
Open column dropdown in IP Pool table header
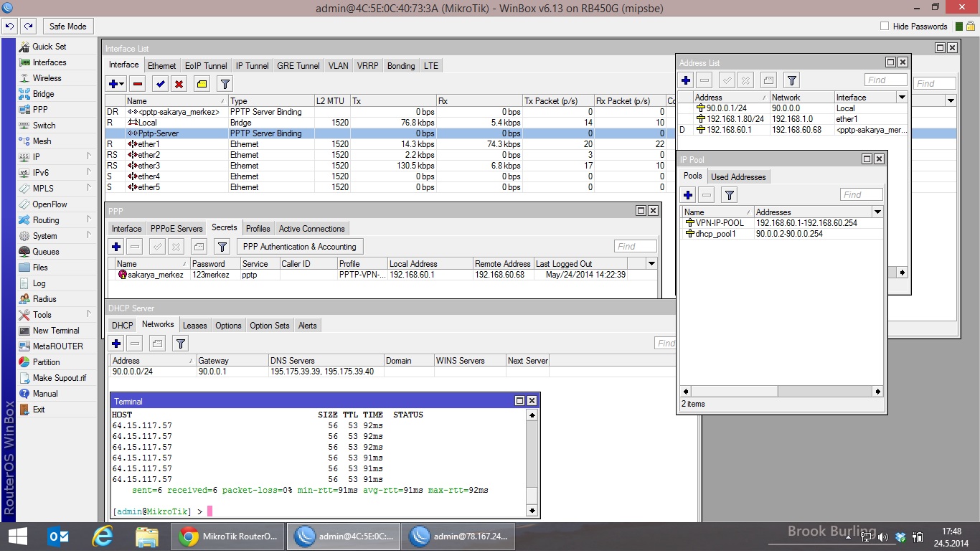pyautogui.click(x=877, y=212)
